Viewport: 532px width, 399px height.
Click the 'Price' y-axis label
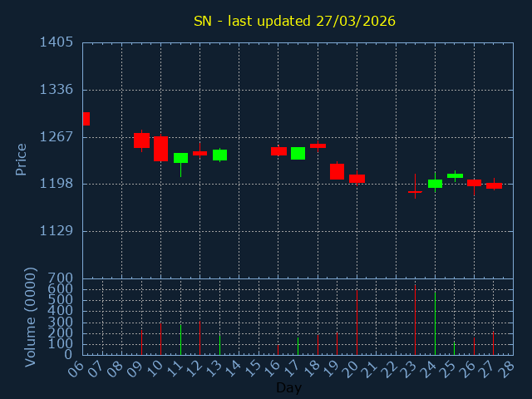[x=22, y=159]
